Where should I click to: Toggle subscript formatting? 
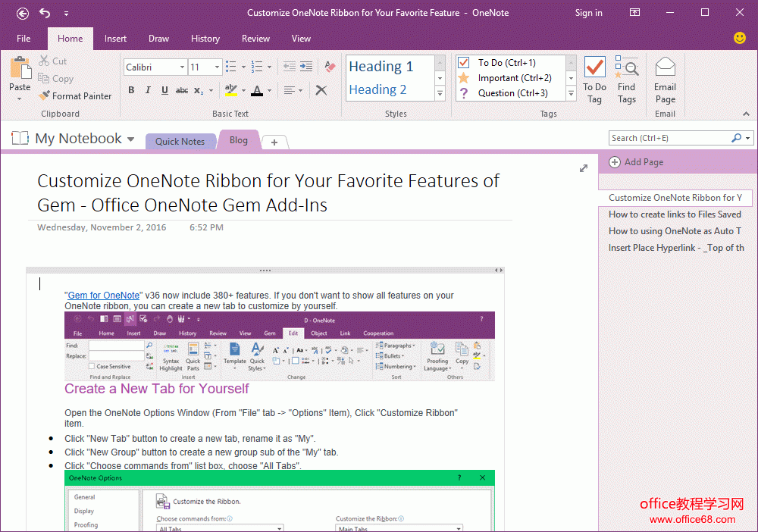click(x=198, y=90)
